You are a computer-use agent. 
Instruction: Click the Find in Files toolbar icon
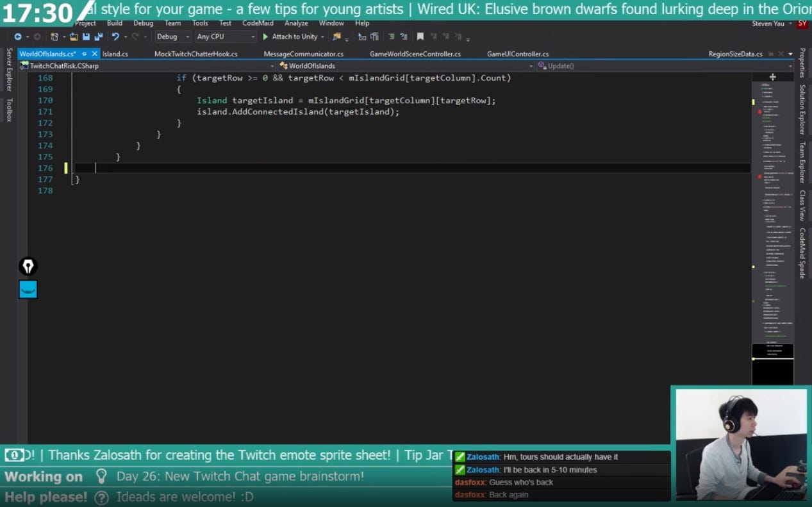(x=336, y=37)
